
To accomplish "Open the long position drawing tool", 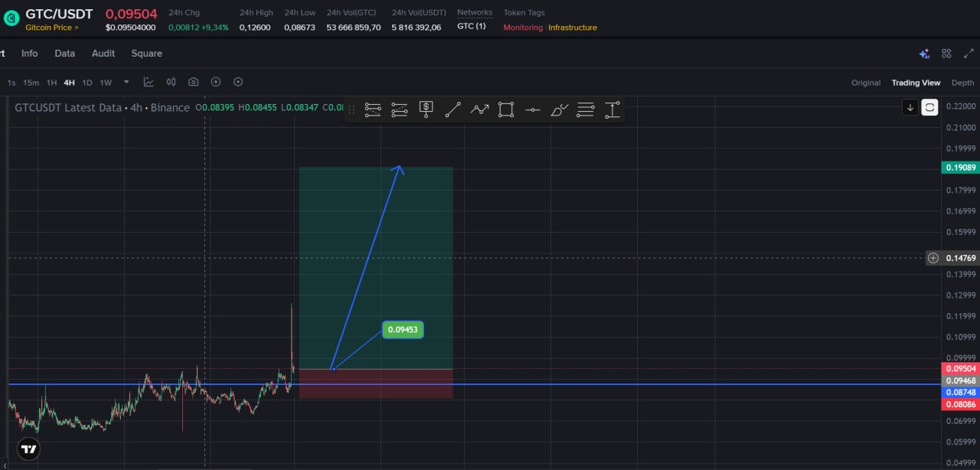I will [373, 109].
